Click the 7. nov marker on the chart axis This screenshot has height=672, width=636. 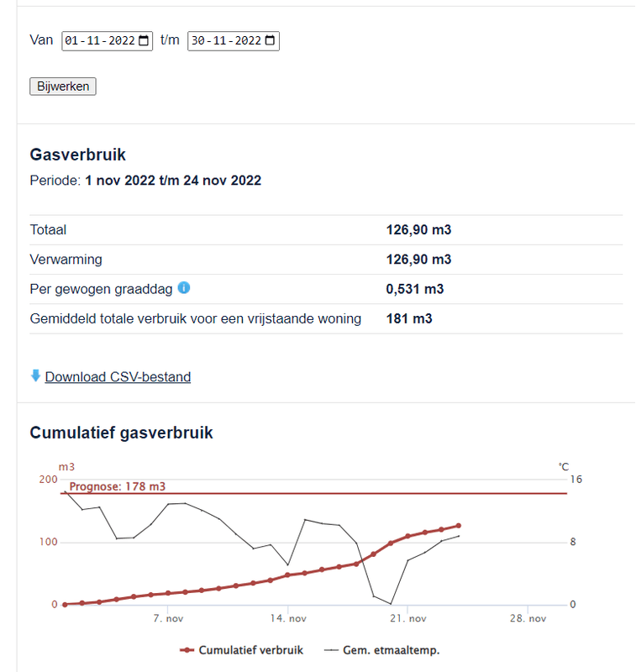(x=169, y=617)
